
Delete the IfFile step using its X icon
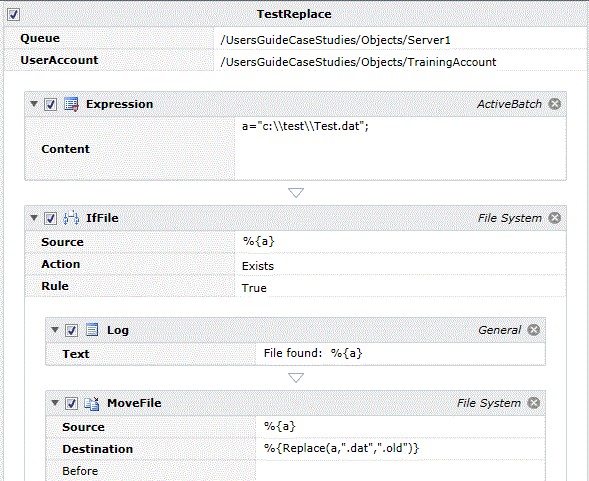(555, 218)
